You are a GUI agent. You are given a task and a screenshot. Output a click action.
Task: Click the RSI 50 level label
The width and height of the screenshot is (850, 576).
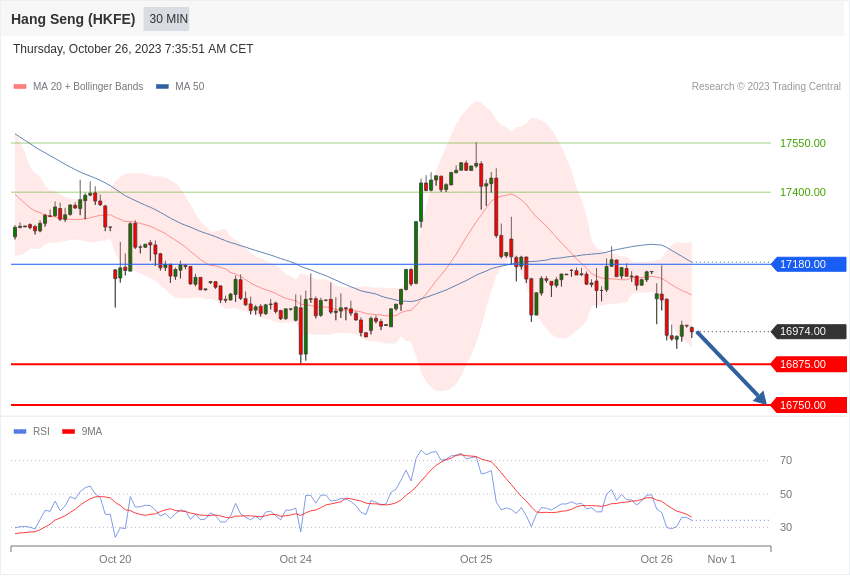coord(786,494)
